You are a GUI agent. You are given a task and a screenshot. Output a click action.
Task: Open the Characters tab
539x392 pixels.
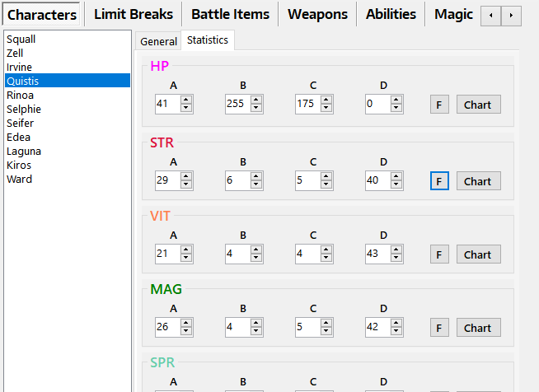pyautogui.click(x=41, y=14)
